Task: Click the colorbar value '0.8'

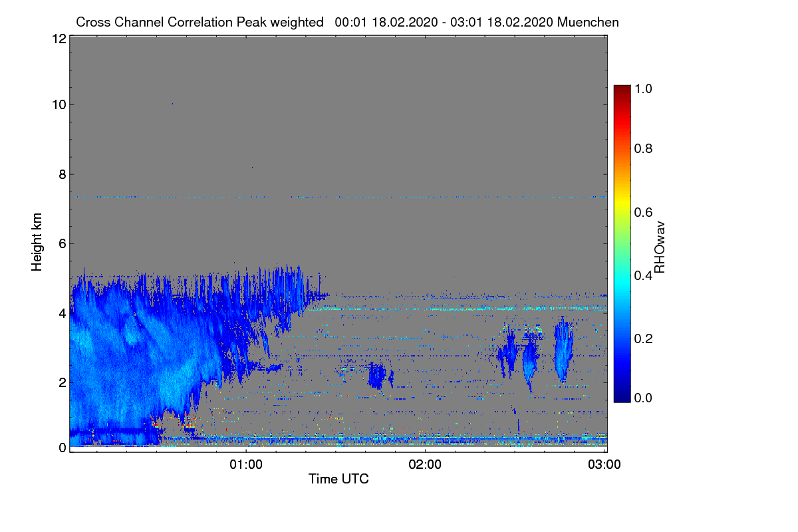Action: pyautogui.click(x=643, y=149)
